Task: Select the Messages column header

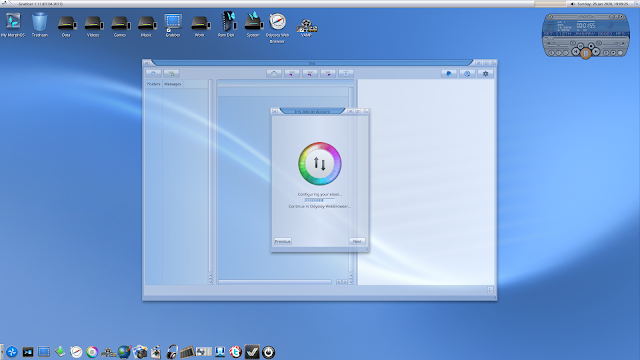Action: point(173,84)
